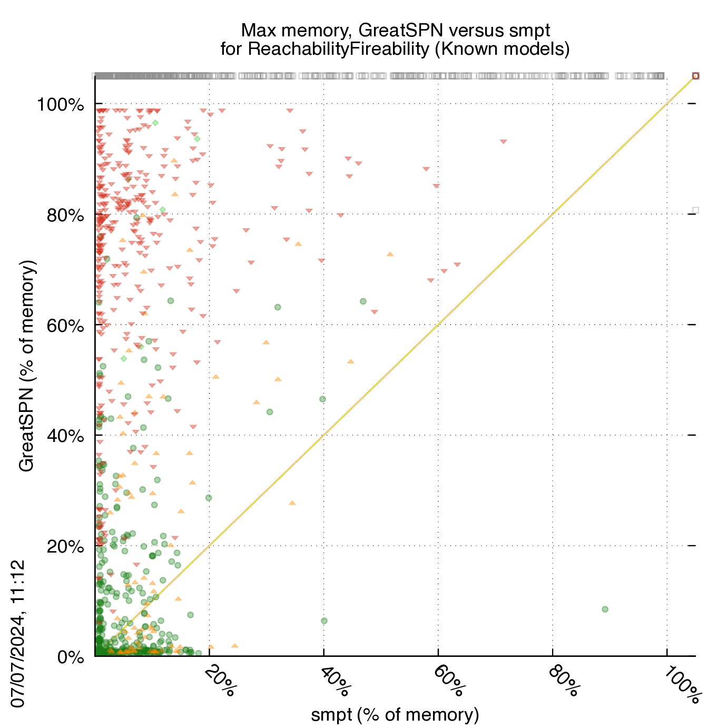
Task: Click the subtitle "for ReachabilityFireability (Known models)"
Action: (x=395, y=49)
